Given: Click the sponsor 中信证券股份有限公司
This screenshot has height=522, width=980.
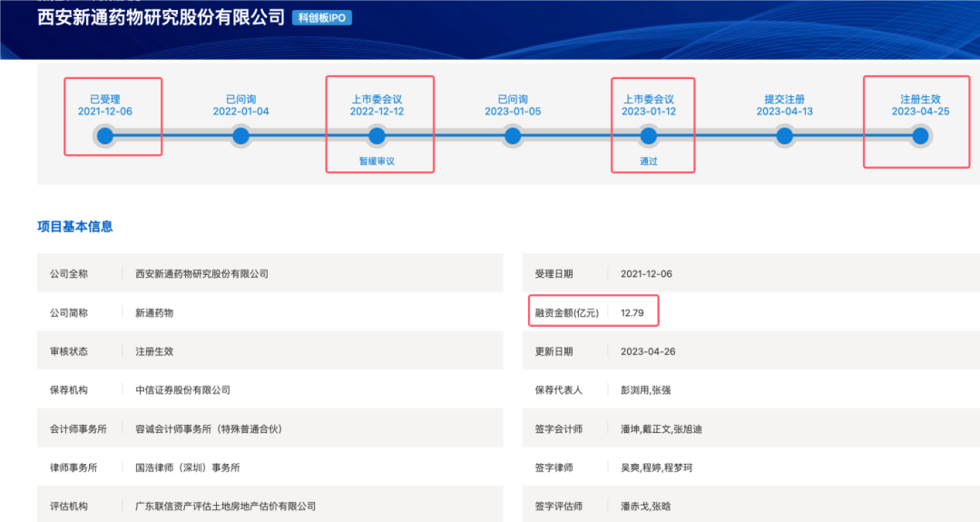Looking at the screenshot, I should pos(183,390).
